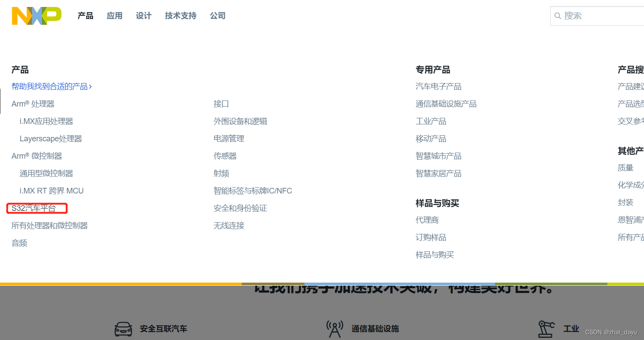Open 所有处理器和微控制器 link
644x340 pixels.
point(50,226)
